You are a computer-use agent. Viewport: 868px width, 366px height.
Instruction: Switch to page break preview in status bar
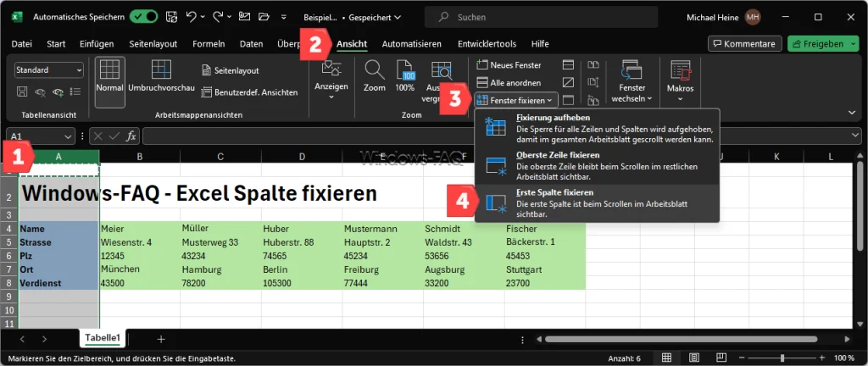721,358
